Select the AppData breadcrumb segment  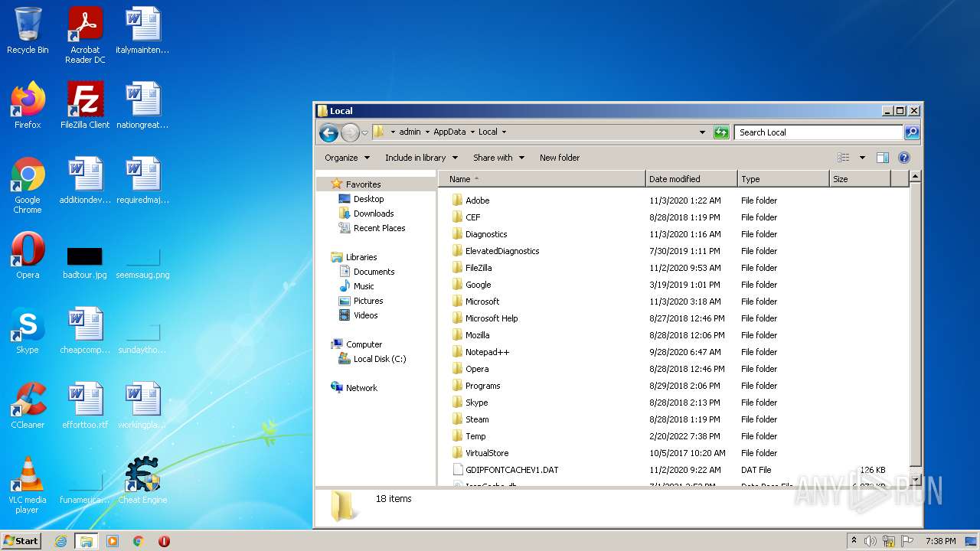pyautogui.click(x=449, y=132)
